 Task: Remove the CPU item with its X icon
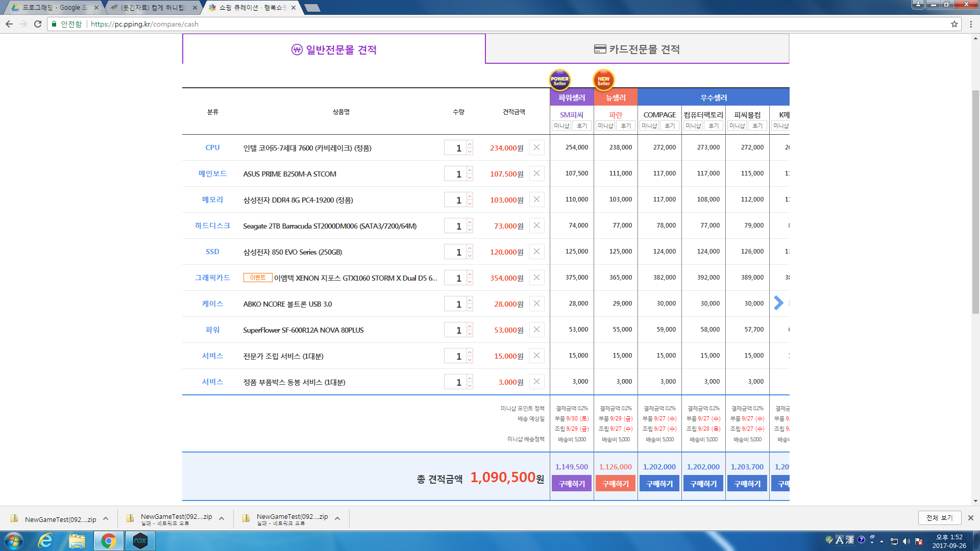tap(536, 147)
